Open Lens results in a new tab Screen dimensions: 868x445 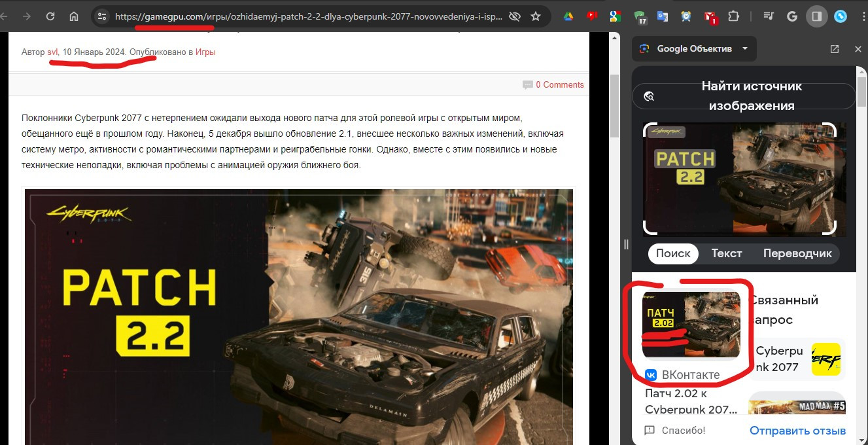tap(835, 49)
